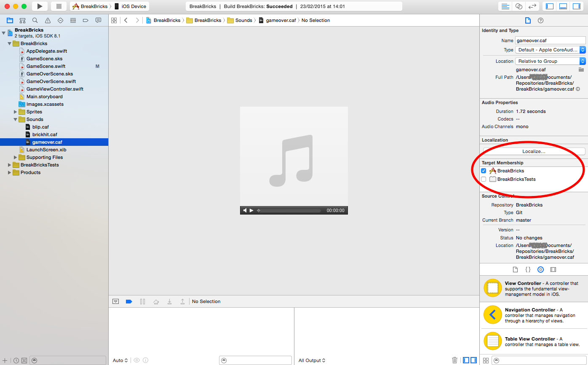Image resolution: width=588 pixels, height=365 pixels.
Task: Expand the Products group
Action: click(x=10, y=172)
